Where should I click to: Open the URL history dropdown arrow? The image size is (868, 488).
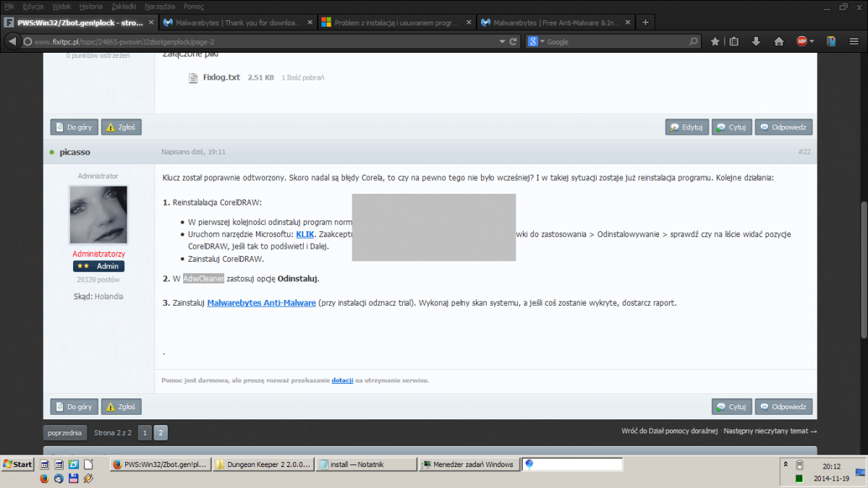(x=503, y=42)
